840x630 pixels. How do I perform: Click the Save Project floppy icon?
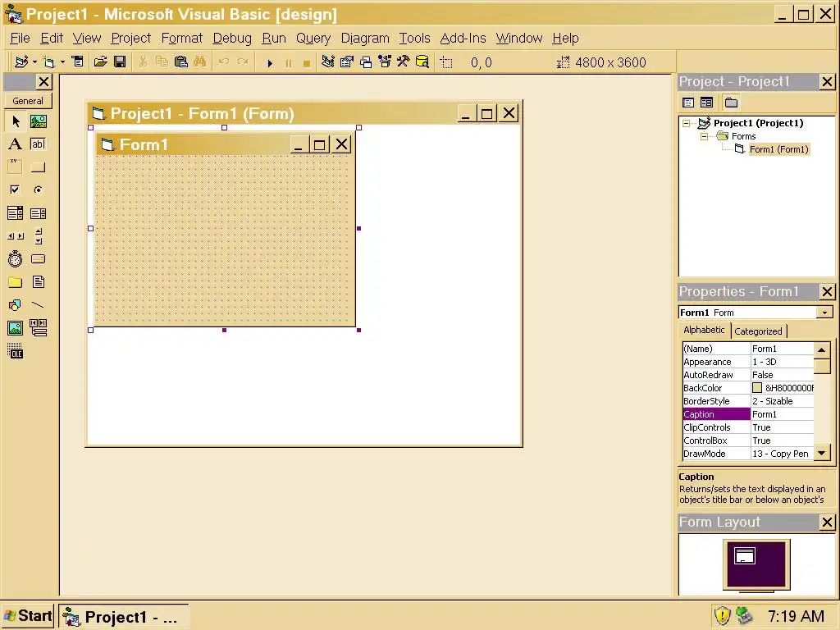tap(120, 62)
